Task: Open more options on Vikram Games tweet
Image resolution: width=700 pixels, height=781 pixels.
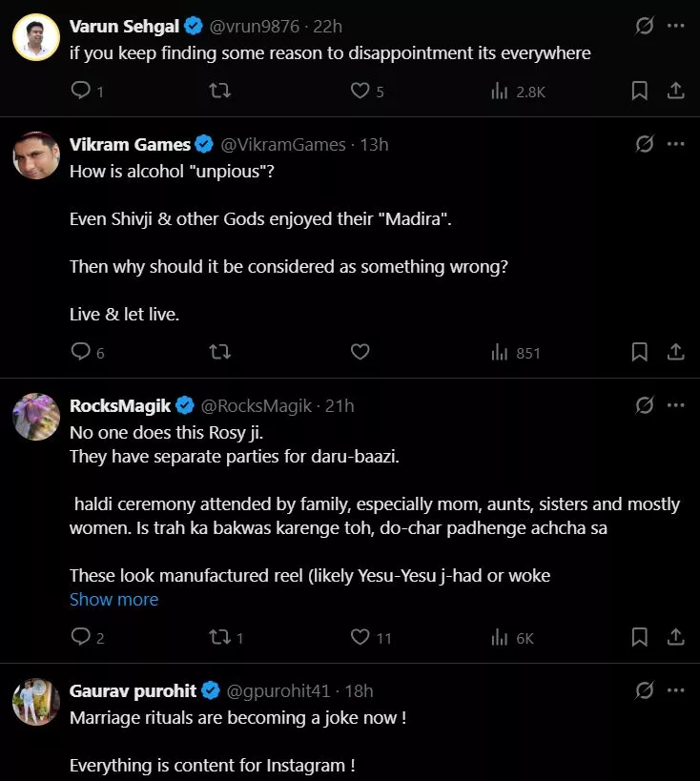Action: pyautogui.click(x=676, y=144)
